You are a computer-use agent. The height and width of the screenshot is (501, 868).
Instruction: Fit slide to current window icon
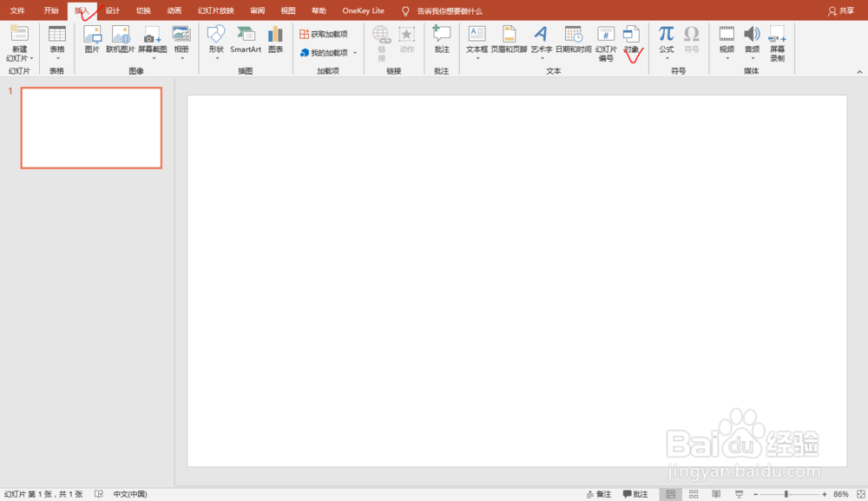(861, 494)
